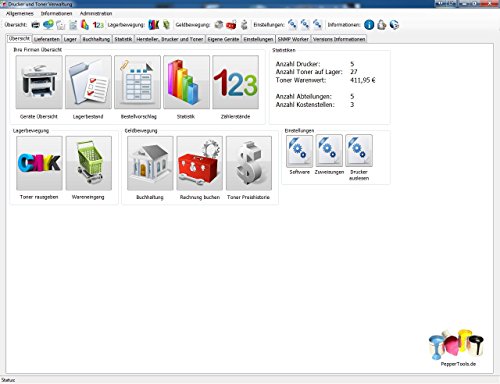Click the Anzahl Kostenstellen label
Viewport: 500px width, 384px height.
coord(305,105)
